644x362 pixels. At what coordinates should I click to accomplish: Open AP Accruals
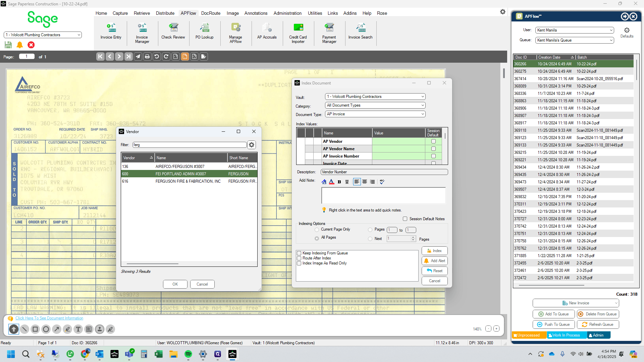(267, 32)
